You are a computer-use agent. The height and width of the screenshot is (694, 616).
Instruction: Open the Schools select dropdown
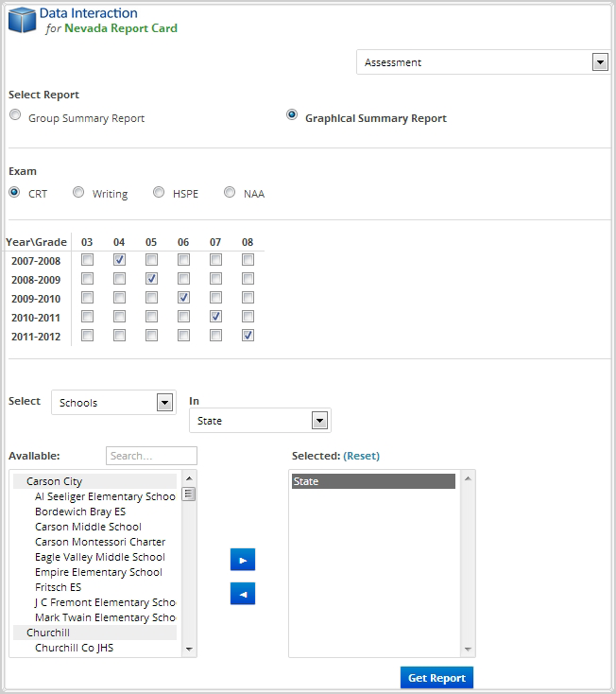pyautogui.click(x=113, y=403)
